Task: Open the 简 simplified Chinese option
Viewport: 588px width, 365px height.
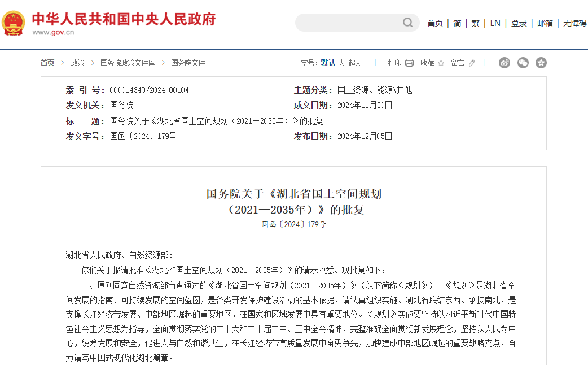Action: coord(457,23)
